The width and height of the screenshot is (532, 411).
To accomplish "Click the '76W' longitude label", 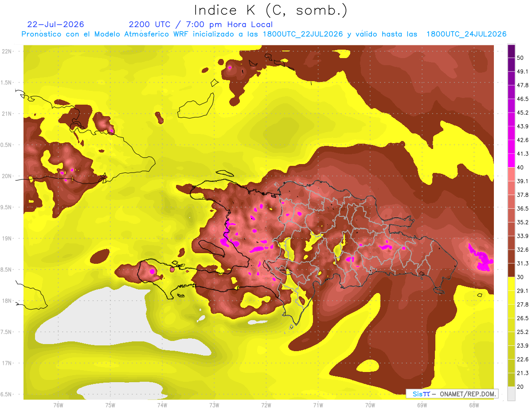I will click(58, 405).
